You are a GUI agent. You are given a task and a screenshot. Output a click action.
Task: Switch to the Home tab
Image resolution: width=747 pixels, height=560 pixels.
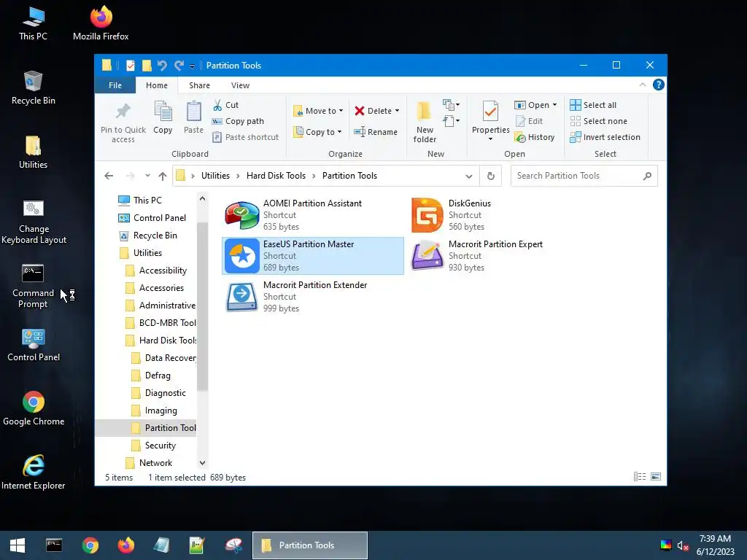[x=157, y=85]
